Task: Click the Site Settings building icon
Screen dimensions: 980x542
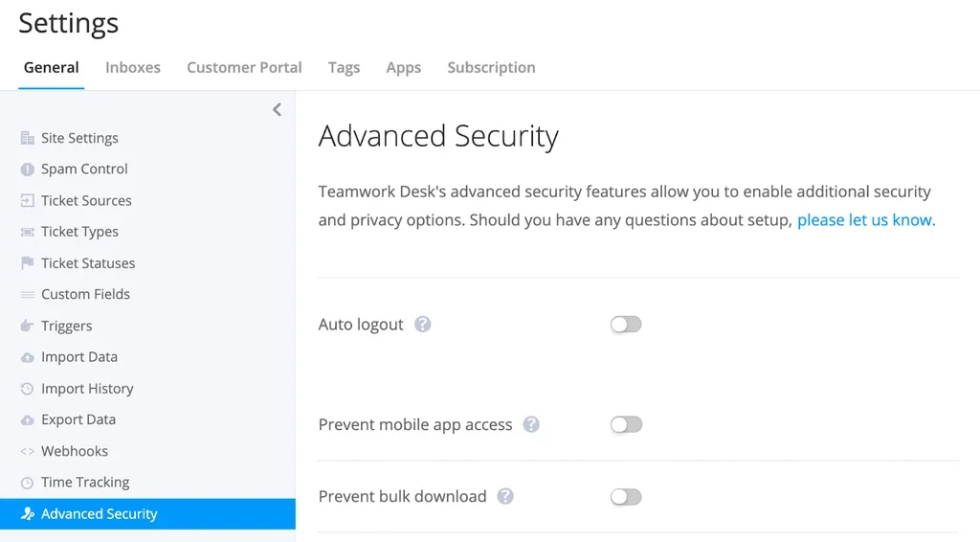Action: [28, 138]
